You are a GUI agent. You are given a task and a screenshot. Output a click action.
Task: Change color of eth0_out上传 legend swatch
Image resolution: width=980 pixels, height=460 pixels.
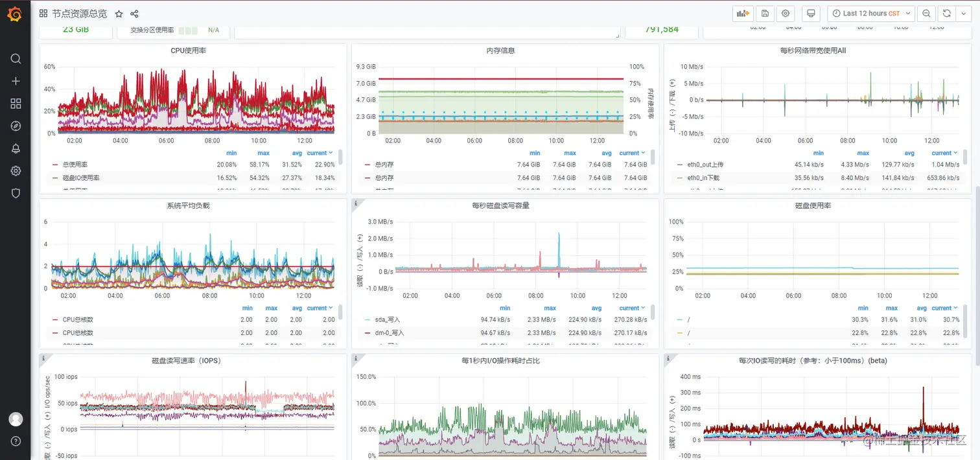[x=681, y=165]
